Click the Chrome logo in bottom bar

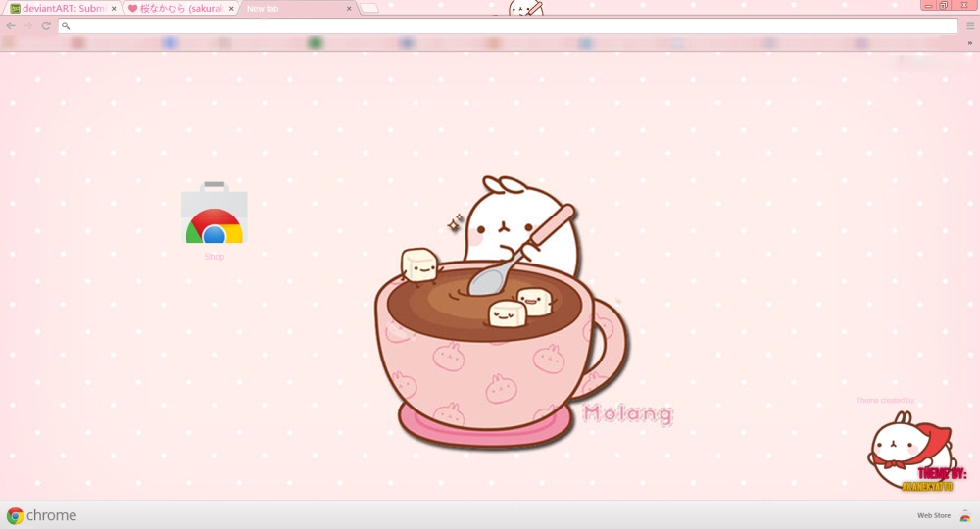15,515
